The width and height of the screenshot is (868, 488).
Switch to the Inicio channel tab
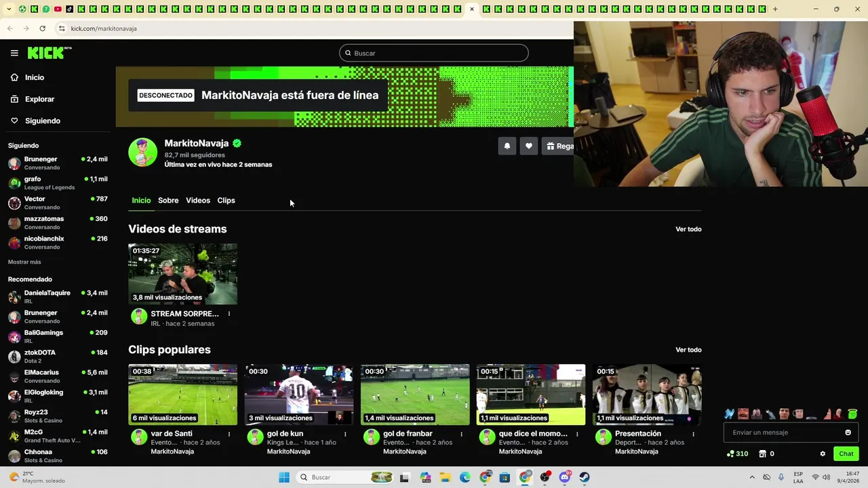click(141, 201)
